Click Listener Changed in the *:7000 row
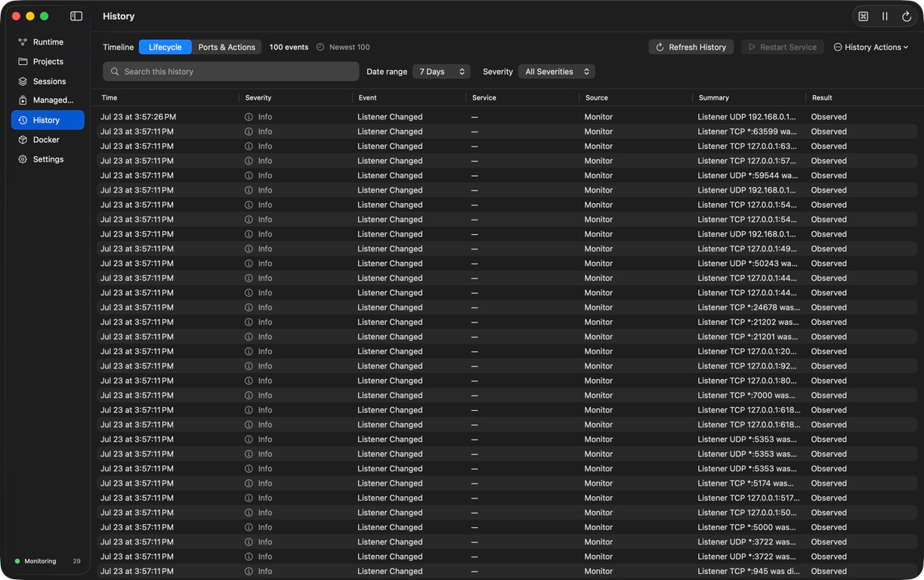The height and width of the screenshot is (580, 924). 390,395
